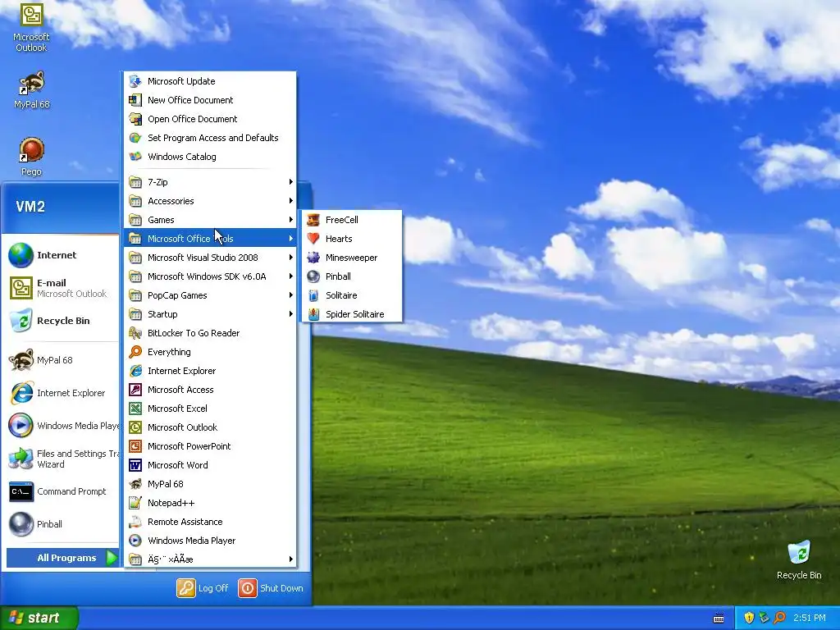Screen dimensions: 840x630
Task: Open E-mail Microsoft Outlook pinned item
Action: (59, 288)
